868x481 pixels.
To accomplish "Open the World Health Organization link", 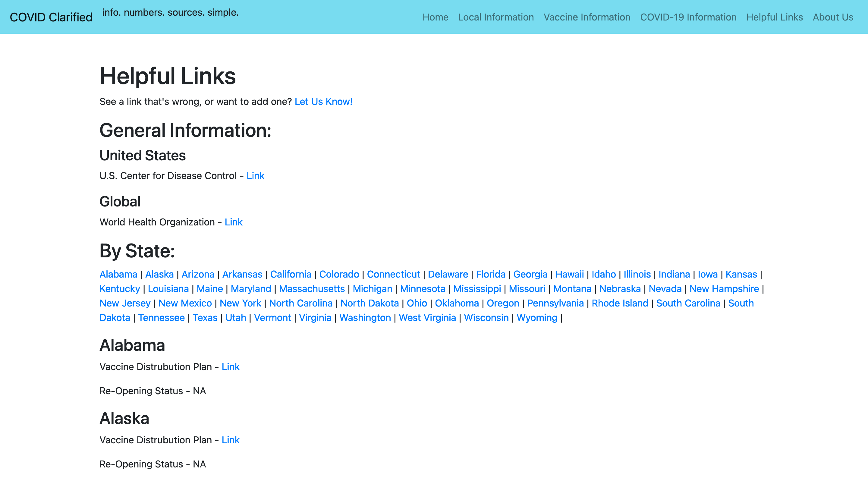I will tap(233, 222).
